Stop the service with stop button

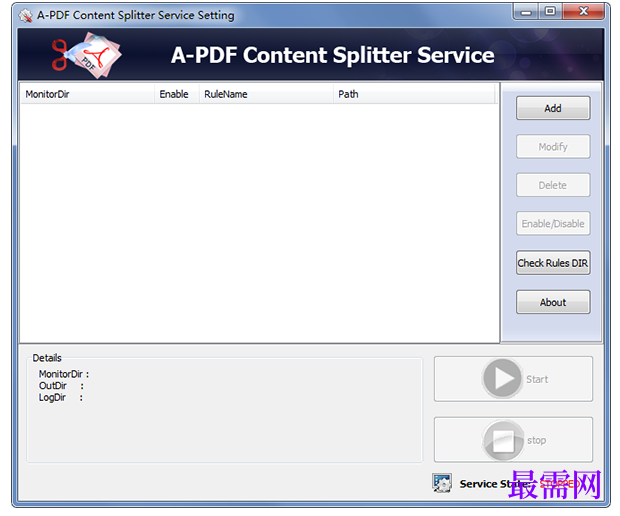click(x=513, y=440)
